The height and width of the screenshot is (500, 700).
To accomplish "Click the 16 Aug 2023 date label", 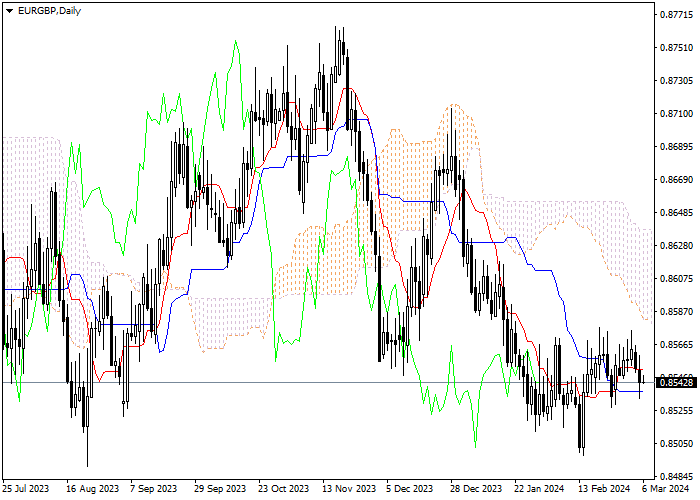I will [x=92, y=489].
